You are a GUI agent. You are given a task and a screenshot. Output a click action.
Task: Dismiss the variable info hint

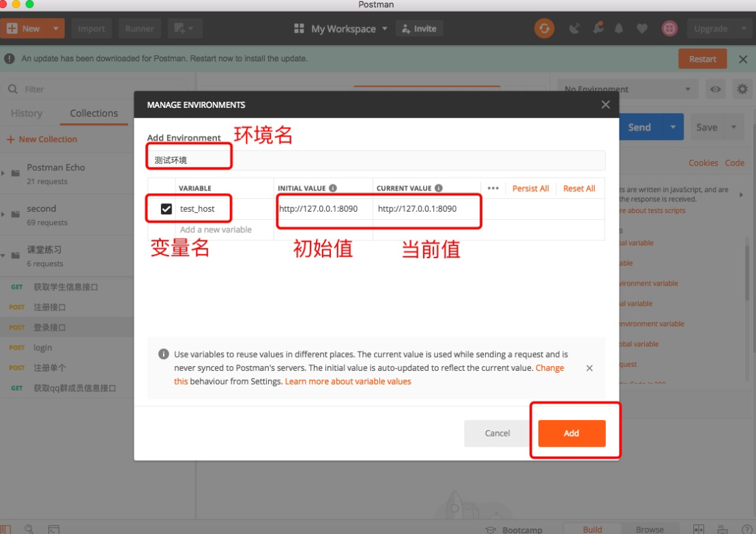590,368
